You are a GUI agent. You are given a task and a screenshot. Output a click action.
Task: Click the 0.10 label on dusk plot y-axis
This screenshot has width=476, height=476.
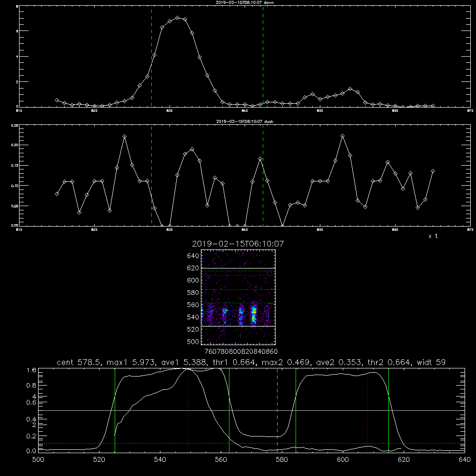[x=15, y=186]
